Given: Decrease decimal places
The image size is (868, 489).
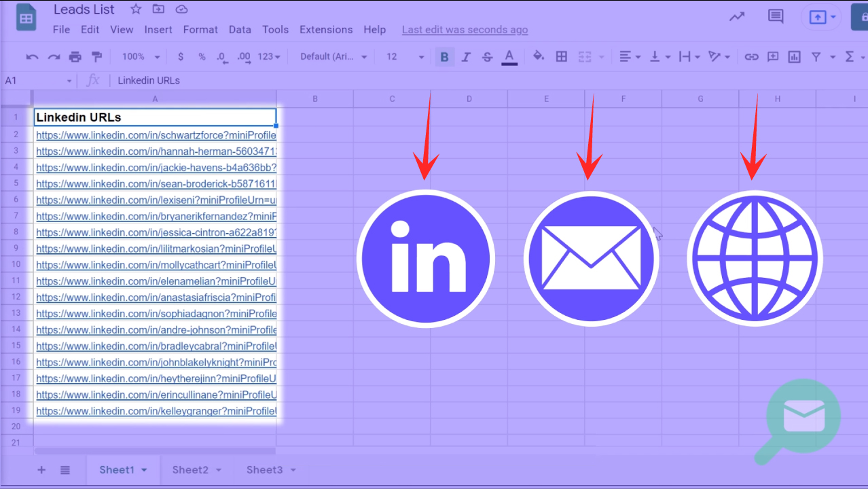Looking at the screenshot, I should click(x=221, y=57).
